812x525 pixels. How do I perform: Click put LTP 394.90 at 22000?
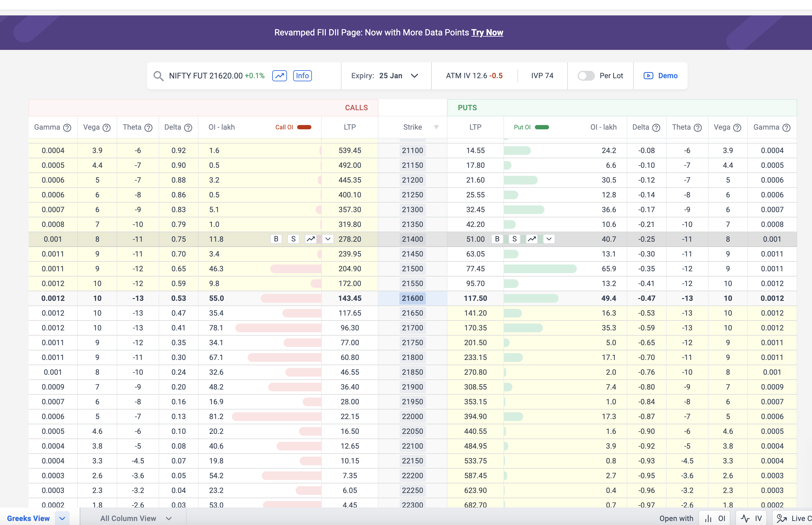click(475, 416)
